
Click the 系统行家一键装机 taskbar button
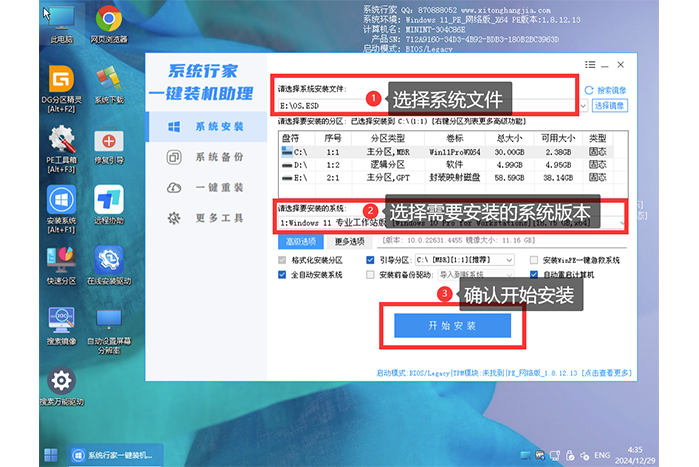(x=115, y=455)
